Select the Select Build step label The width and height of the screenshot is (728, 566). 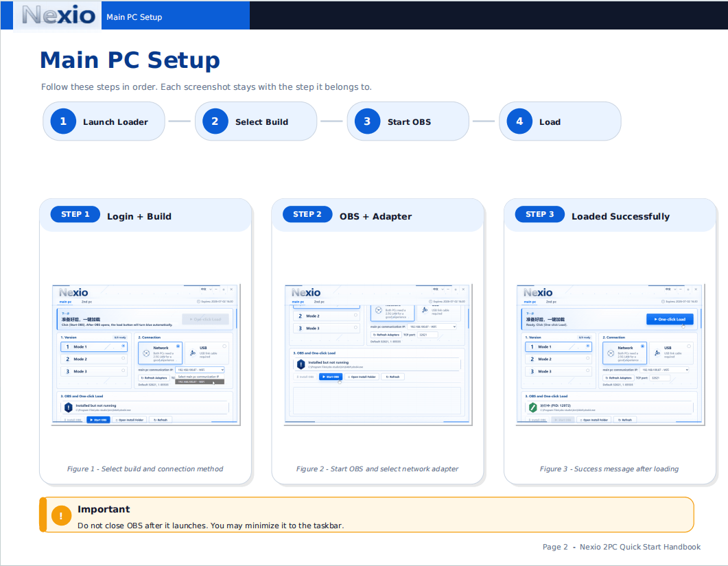tap(262, 122)
